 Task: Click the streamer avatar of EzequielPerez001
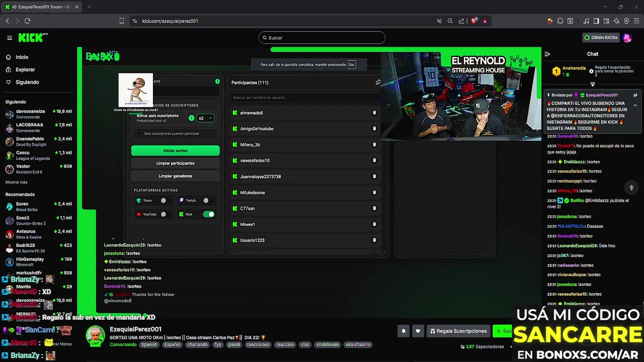click(95, 336)
